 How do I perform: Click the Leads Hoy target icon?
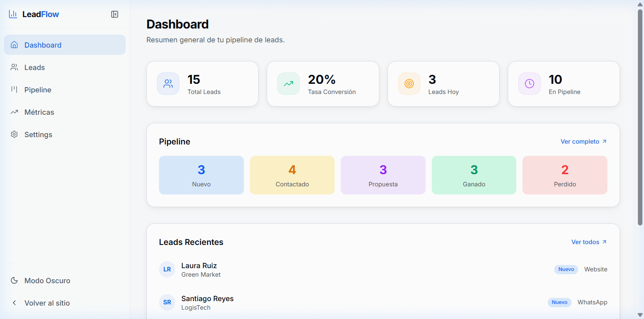tap(409, 84)
